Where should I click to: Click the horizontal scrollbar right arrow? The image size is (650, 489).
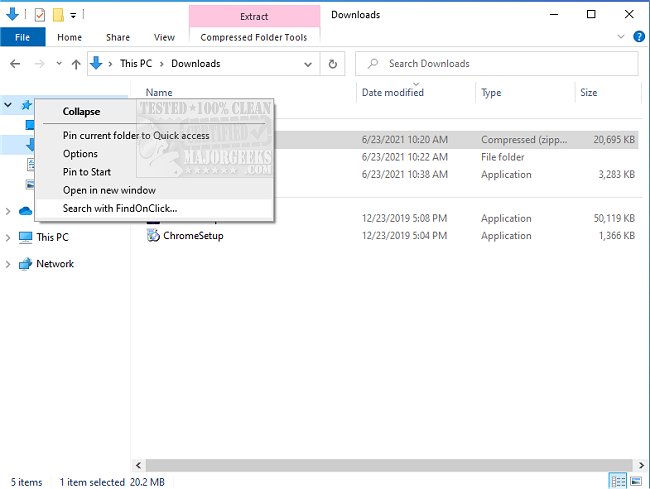641,465
